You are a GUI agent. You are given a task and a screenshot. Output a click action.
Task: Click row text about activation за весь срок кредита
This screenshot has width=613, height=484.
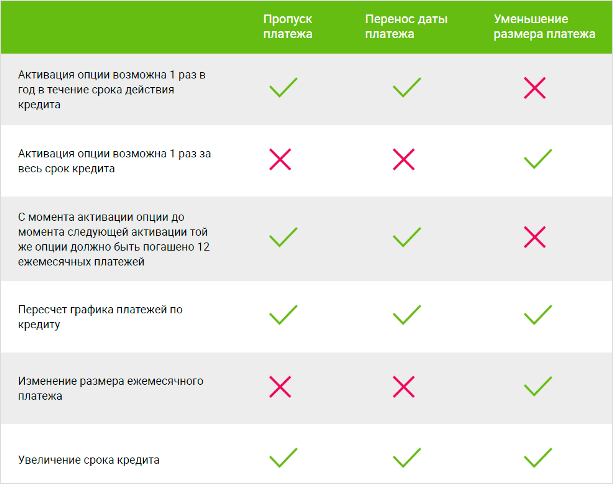[114, 160]
